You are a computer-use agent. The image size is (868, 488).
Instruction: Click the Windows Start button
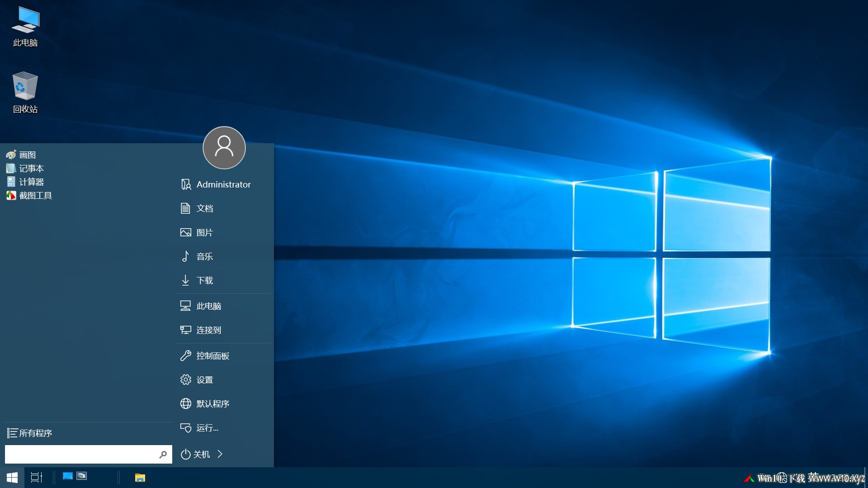click(x=12, y=478)
